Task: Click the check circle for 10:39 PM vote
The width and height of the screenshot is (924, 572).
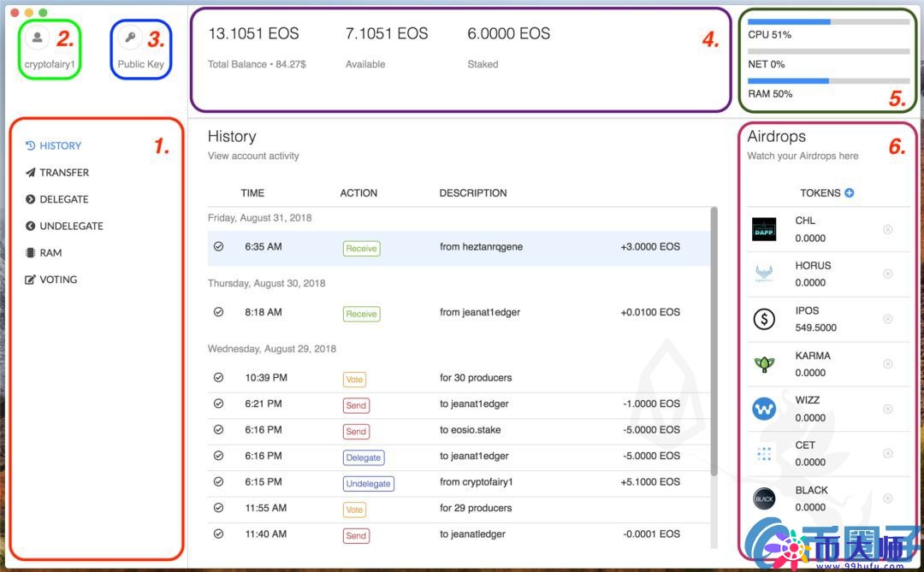Action: [x=218, y=377]
